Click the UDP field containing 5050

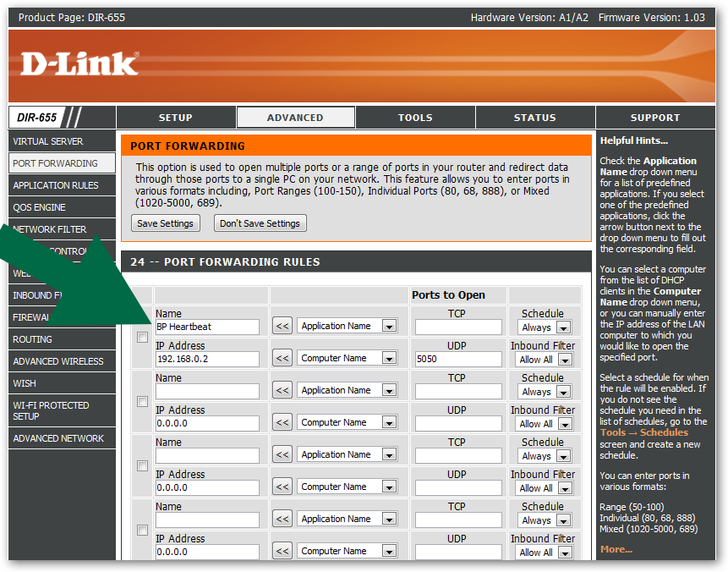coord(458,359)
